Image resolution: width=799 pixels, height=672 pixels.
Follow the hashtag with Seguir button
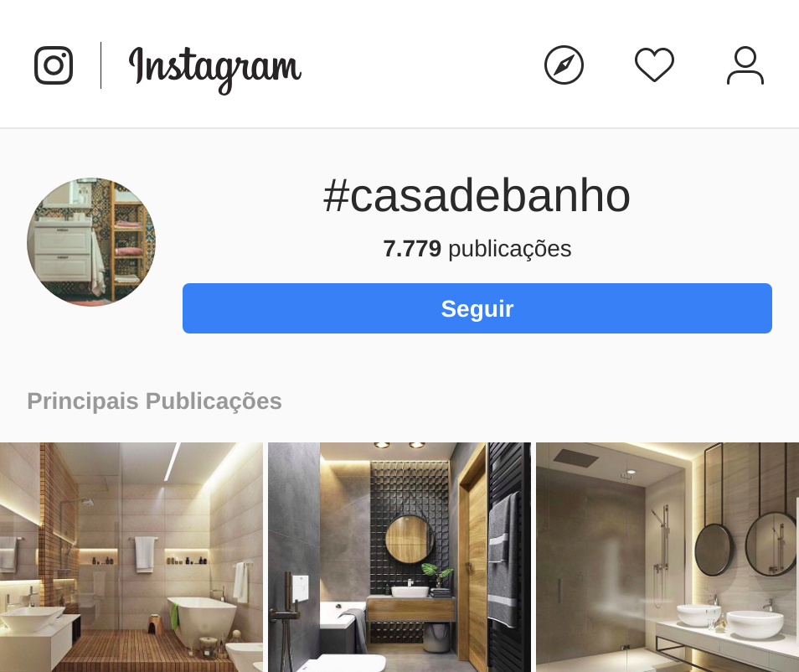tap(477, 308)
